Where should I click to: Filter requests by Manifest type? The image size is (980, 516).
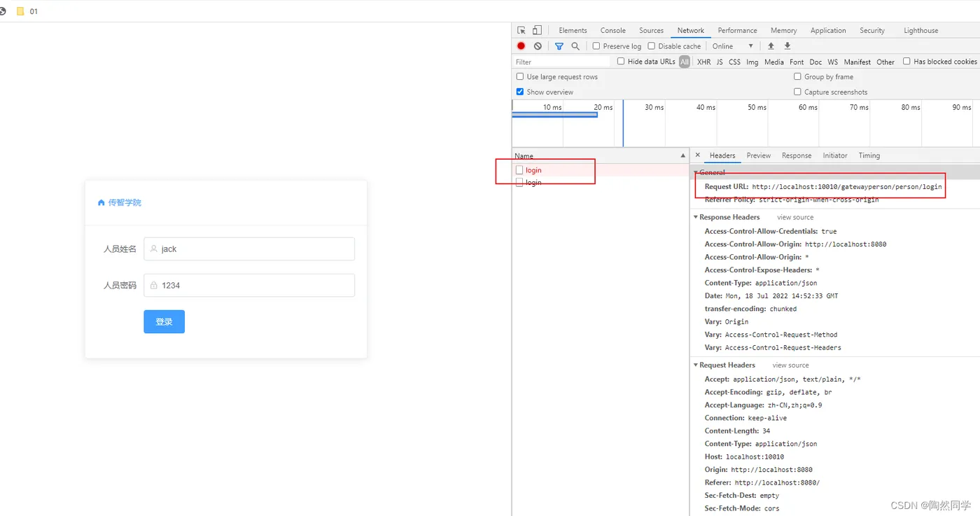(857, 62)
